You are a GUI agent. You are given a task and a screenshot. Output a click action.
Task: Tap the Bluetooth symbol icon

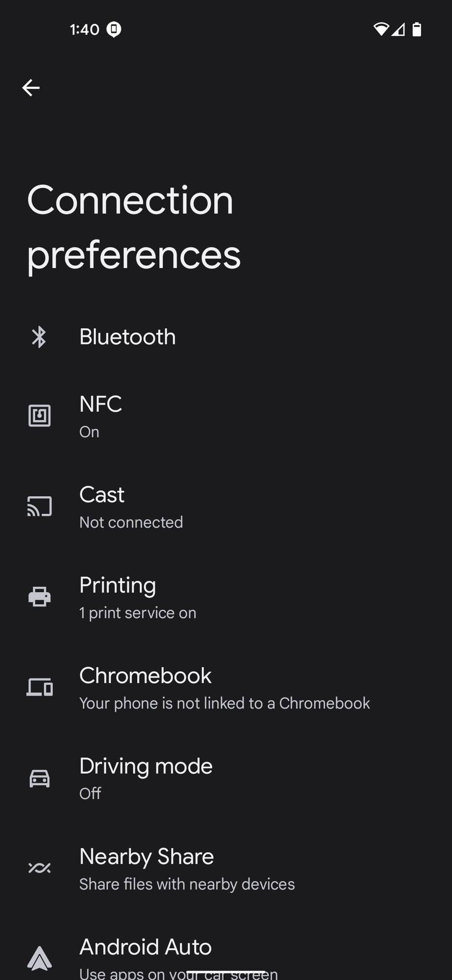39,337
